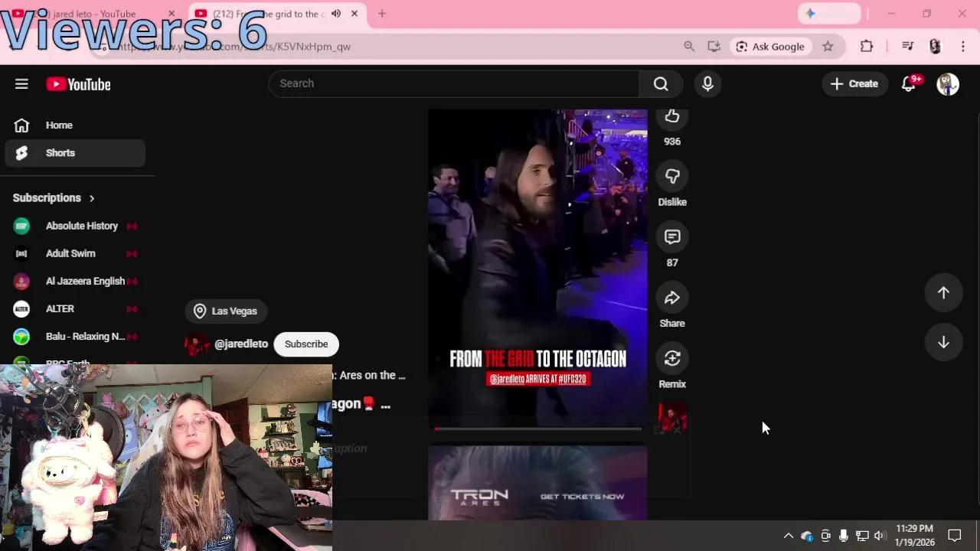Open Balu - Relaxing subscription
This screenshot has height=551, width=980.
(x=75, y=336)
